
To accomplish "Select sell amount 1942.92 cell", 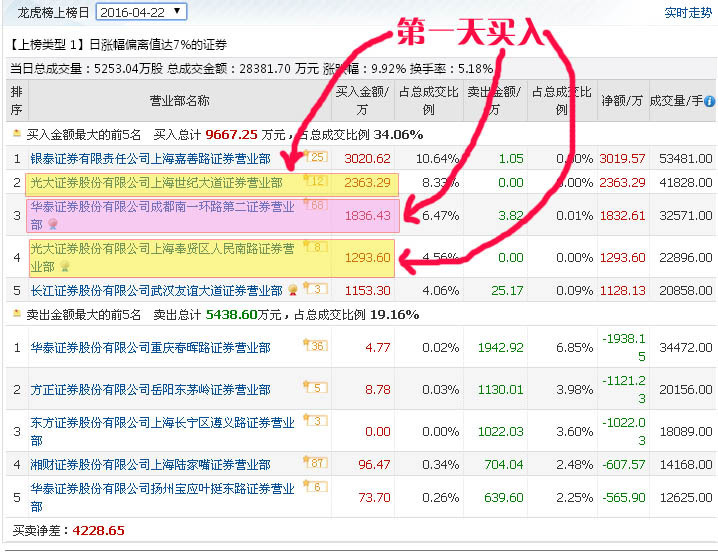I will (x=500, y=348).
